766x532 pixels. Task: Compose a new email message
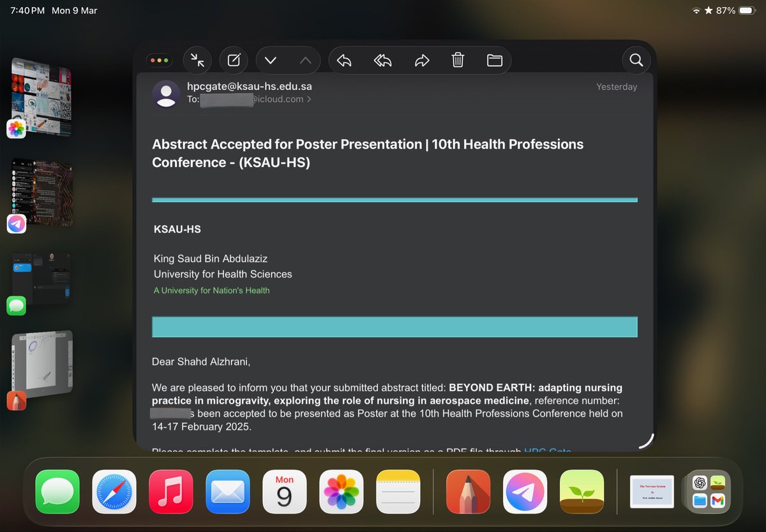pyautogui.click(x=234, y=61)
